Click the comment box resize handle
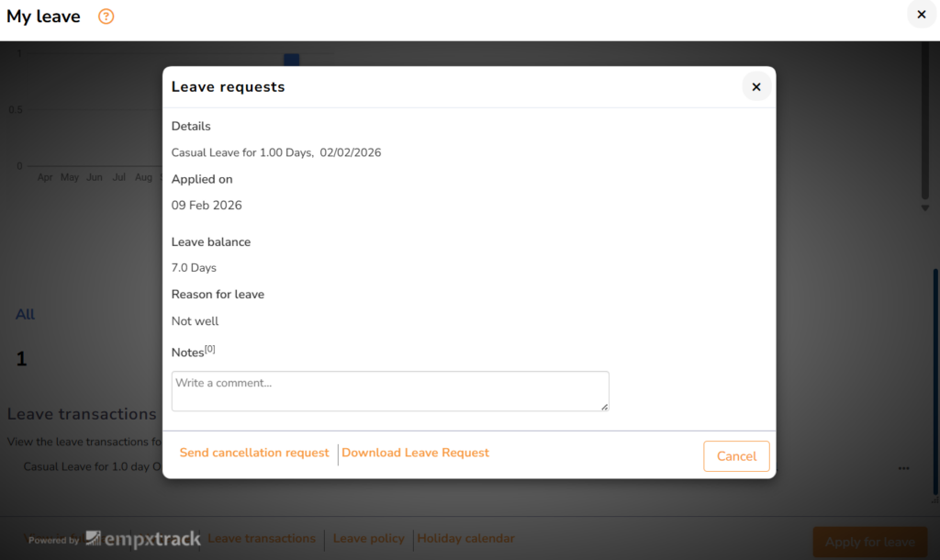940x560 pixels. [604, 407]
